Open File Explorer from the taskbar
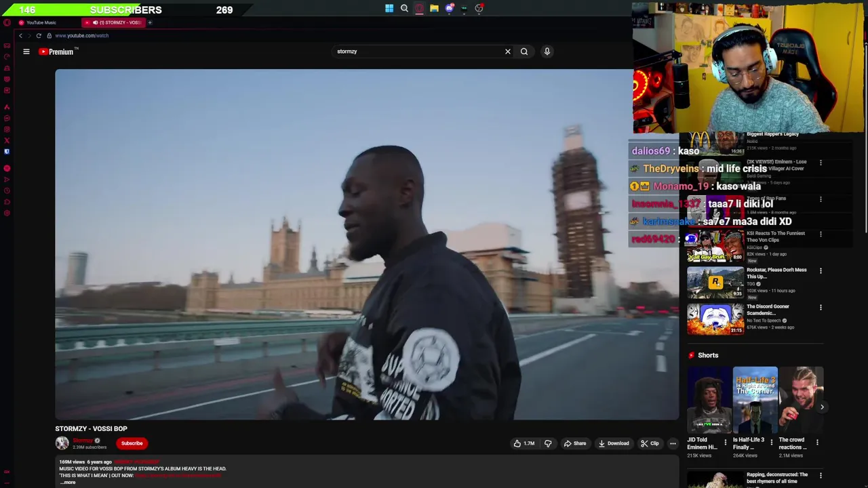Viewport: 868px width, 488px height. [434, 9]
